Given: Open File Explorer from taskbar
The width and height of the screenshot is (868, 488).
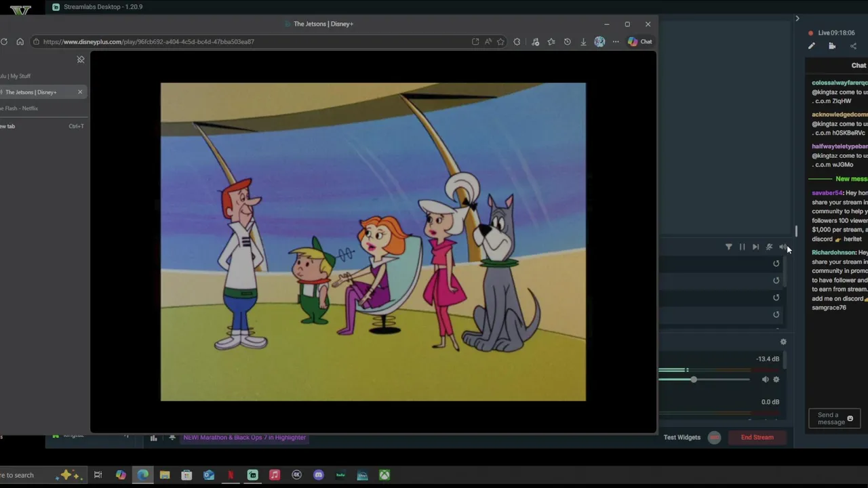Looking at the screenshot, I should [165, 475].
